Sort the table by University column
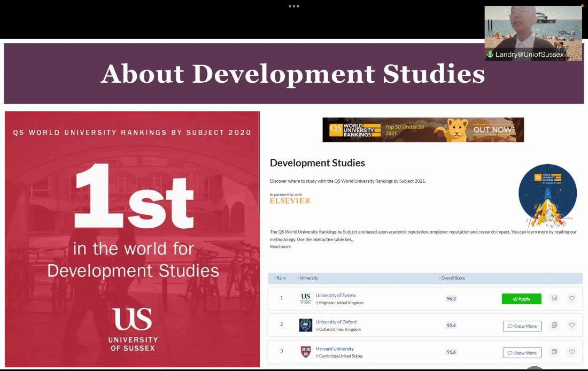This screenshot has width=588, height=371. point(308,278)
